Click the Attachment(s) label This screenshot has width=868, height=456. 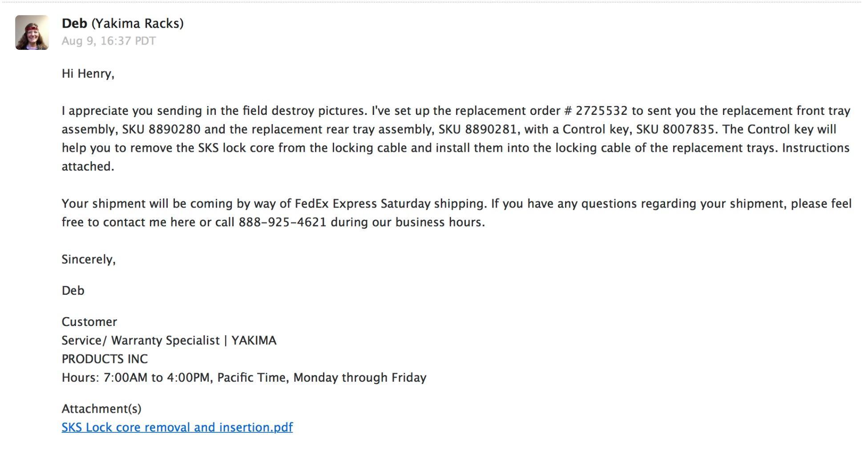click(x=101, y=409)
